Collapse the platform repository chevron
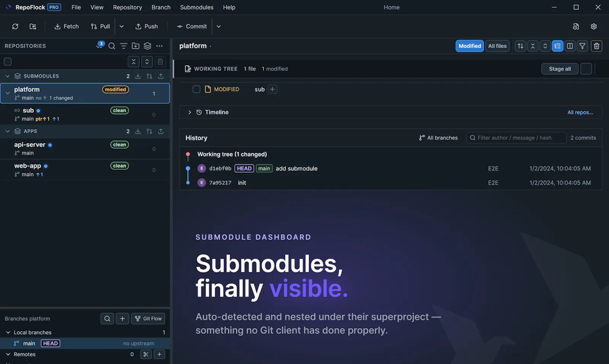 click(x=8, y=93)
